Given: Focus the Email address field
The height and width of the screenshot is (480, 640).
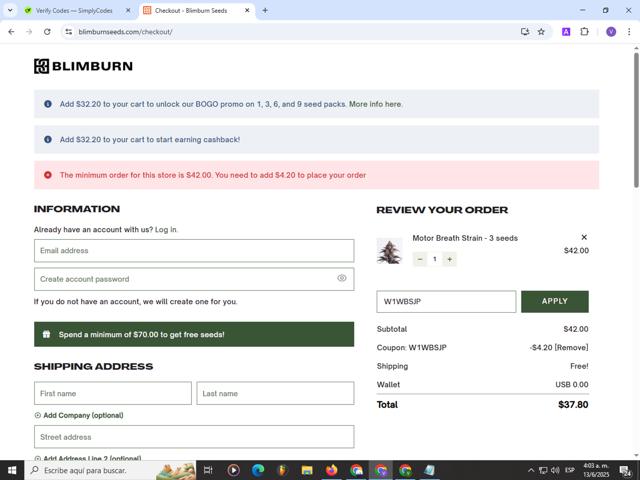Looking at the screenshot, I should tap(194, 251).
